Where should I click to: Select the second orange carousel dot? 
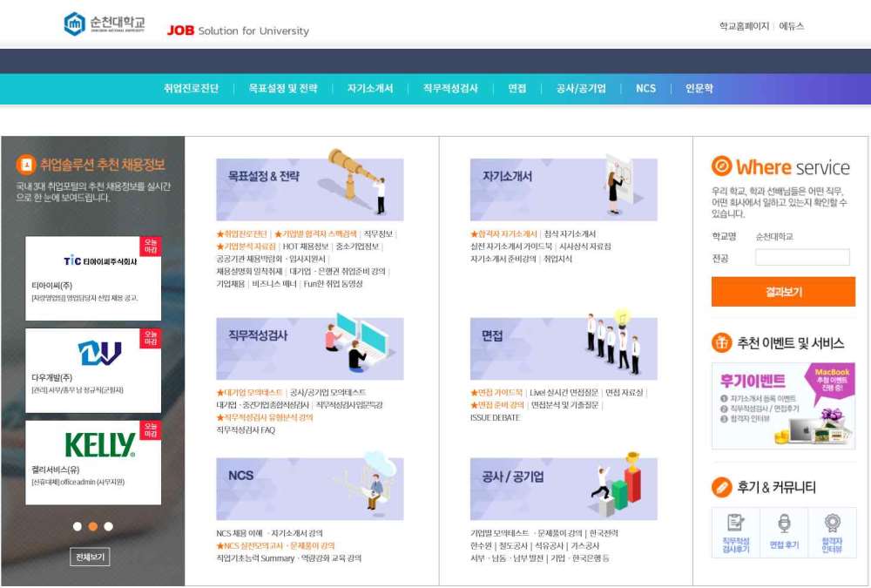(93, 526)
